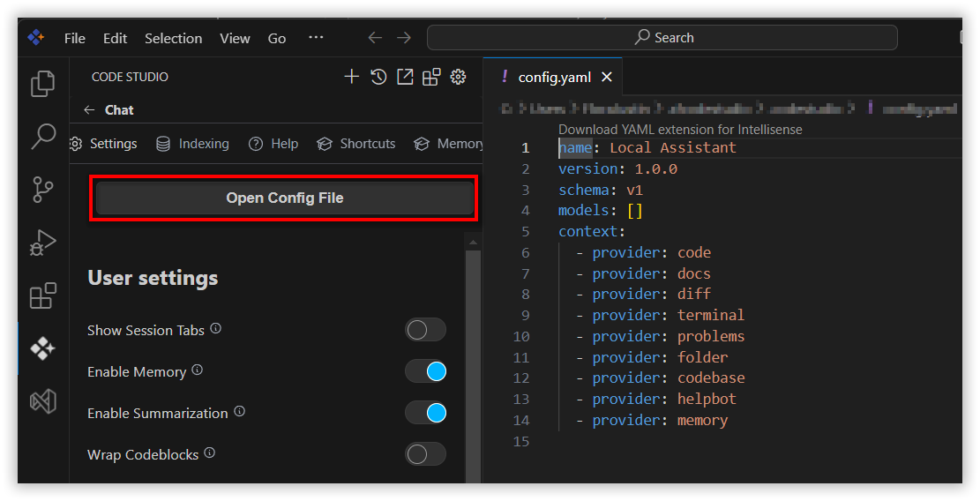
Task: Click provider value 'folder'
Action: [x=702, y=357]
